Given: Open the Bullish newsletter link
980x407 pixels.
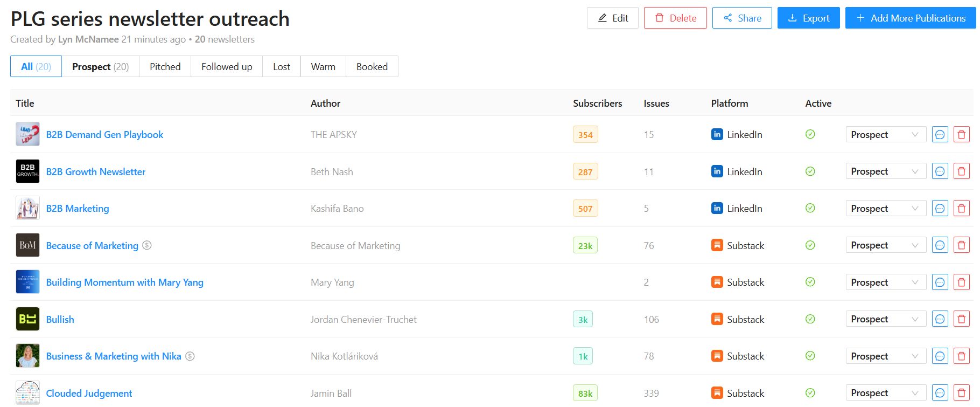Looking at the screenshot, I should tap(60, 319).
